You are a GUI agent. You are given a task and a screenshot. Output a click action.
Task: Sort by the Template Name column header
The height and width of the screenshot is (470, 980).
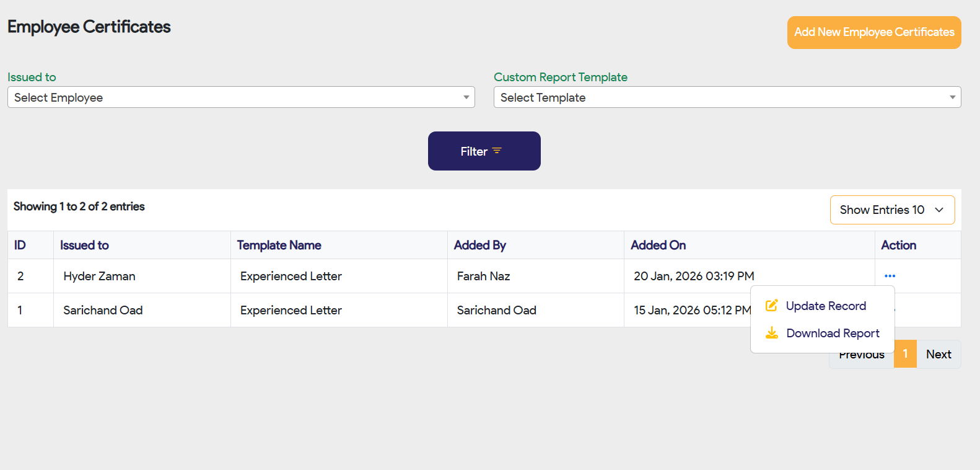pos(279,245)
